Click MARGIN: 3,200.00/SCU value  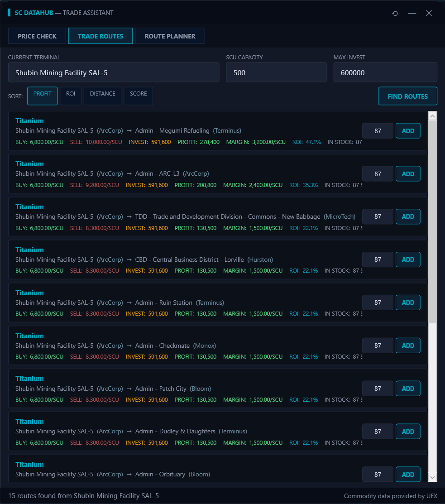tap(256, 142)
